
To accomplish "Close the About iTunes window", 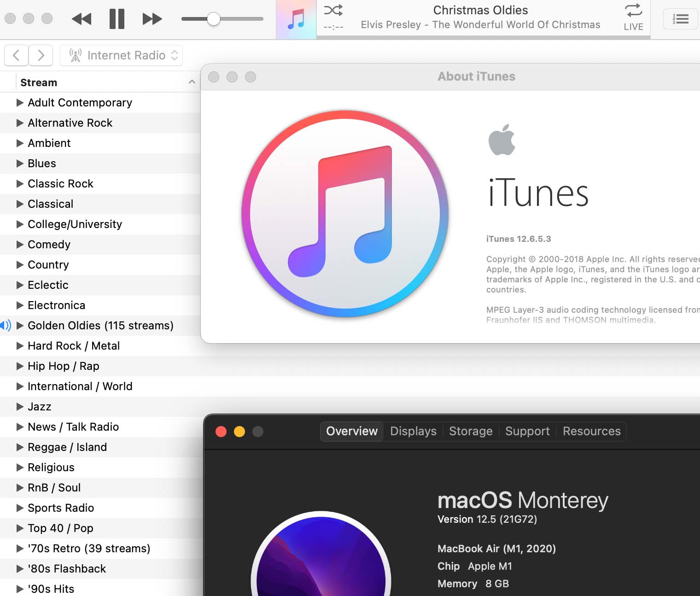I will click(214, 77).
